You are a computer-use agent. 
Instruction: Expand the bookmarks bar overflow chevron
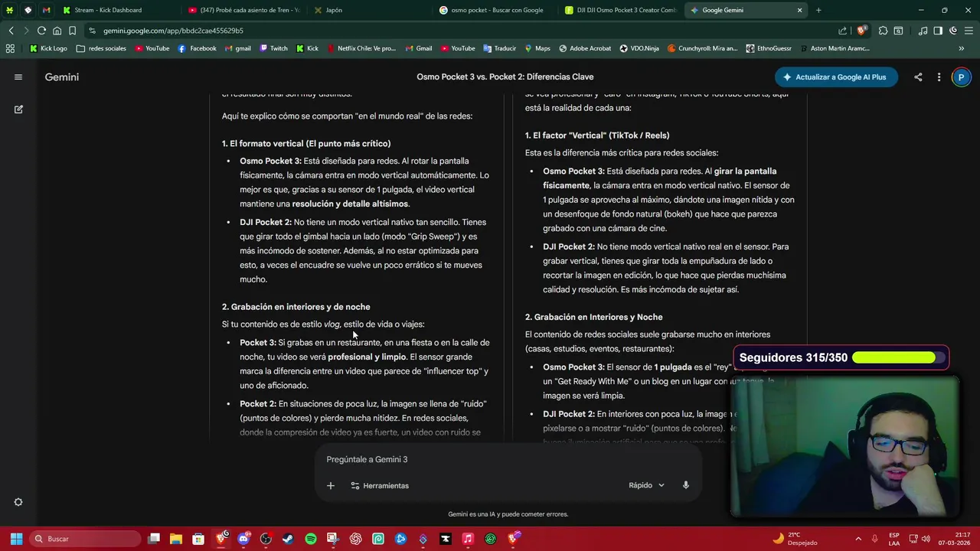(x=961, y=48)
